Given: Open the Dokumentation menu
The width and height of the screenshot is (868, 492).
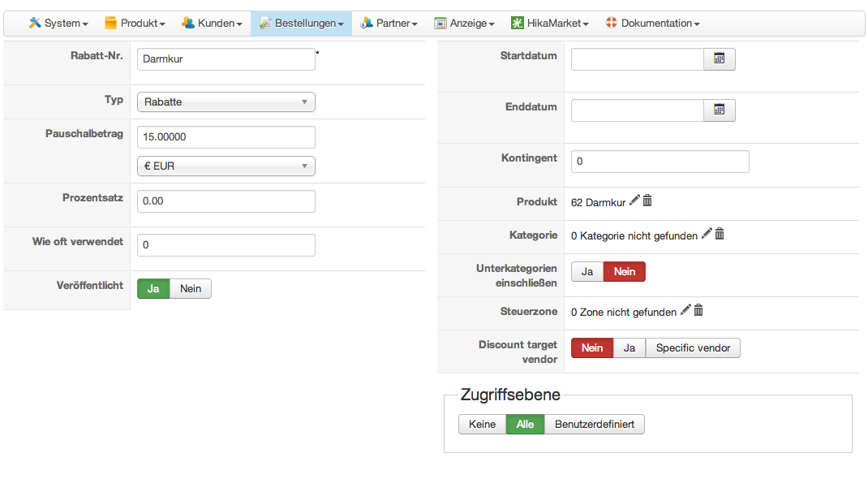Looking at the screenshot, I should (652, 24).
